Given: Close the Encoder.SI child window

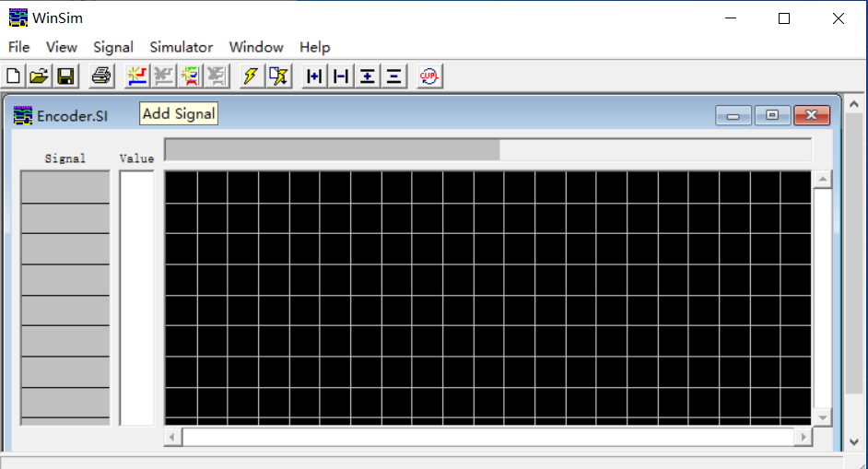Looking at the screenshot, I should (812, 115).
